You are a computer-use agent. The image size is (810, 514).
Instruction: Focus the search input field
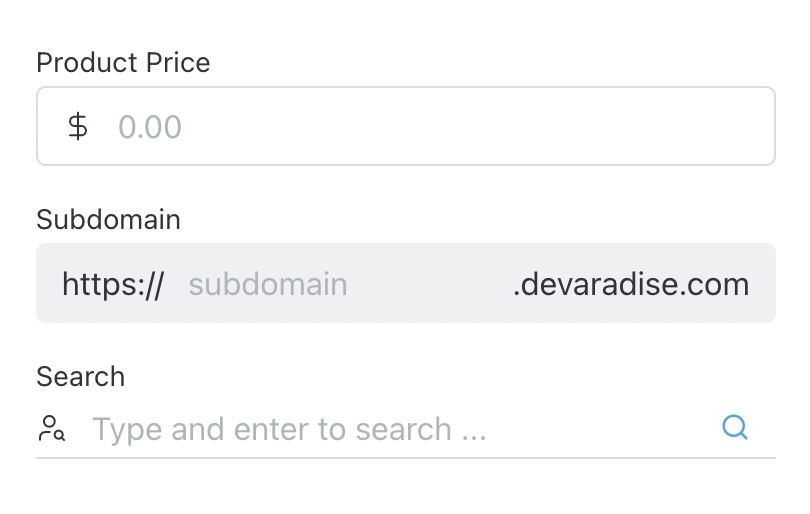click(400, 429)
